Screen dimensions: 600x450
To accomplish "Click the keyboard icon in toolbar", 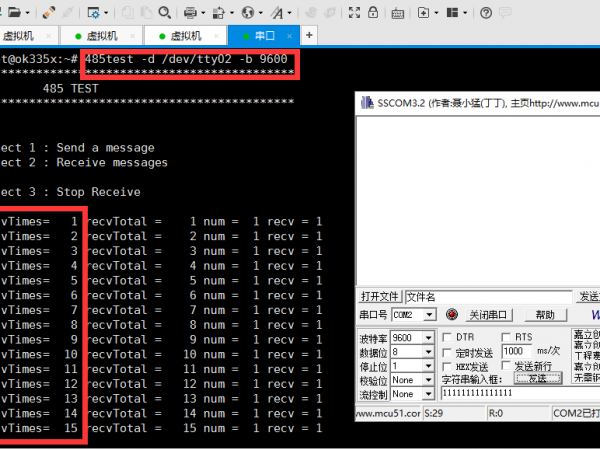I will point(395,13).
